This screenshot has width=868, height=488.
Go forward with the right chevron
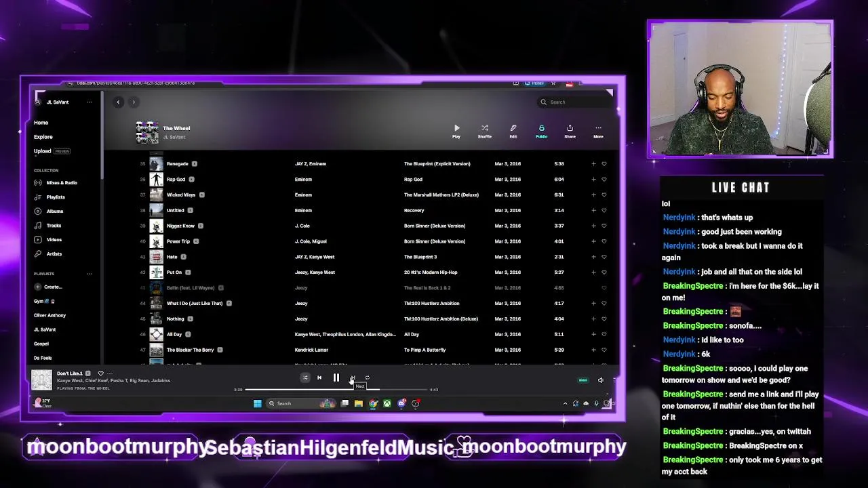click(134, 102)
